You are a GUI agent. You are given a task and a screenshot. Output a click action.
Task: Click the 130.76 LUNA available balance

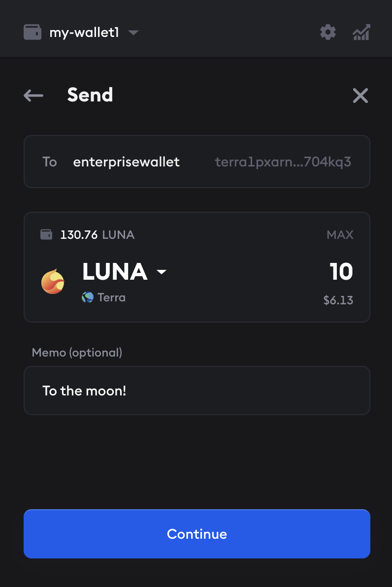[x=97, y=235]
